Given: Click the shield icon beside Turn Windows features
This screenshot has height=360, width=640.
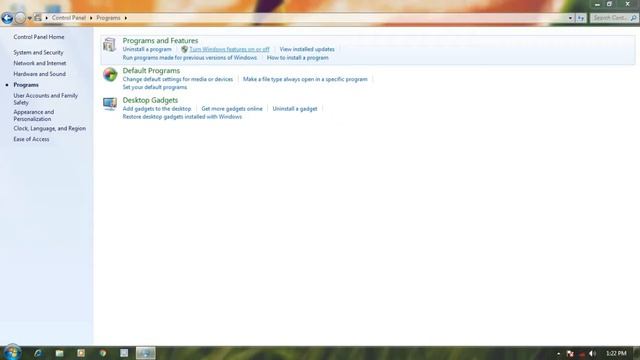Looking at the screenshot, I should pyautogui.click(x=184, y=49).
